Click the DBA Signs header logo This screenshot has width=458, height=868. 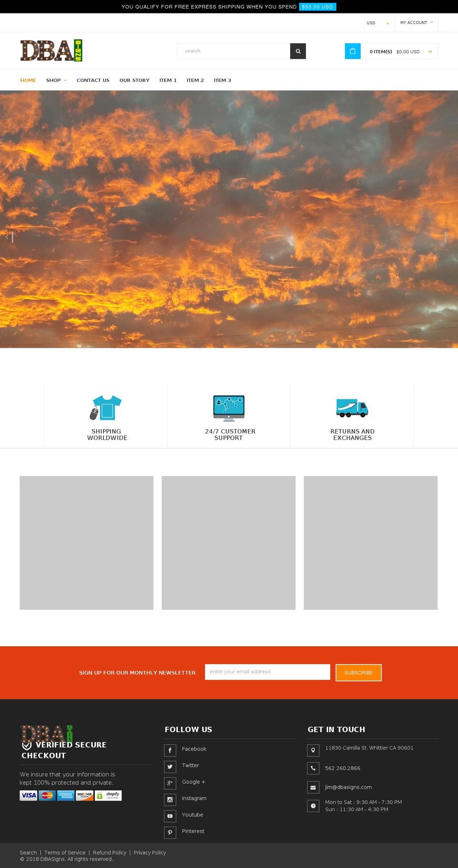click(51, 51)
